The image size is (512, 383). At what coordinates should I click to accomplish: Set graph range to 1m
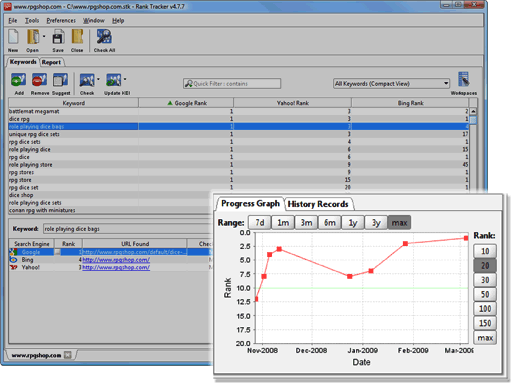tap(283, 223)
